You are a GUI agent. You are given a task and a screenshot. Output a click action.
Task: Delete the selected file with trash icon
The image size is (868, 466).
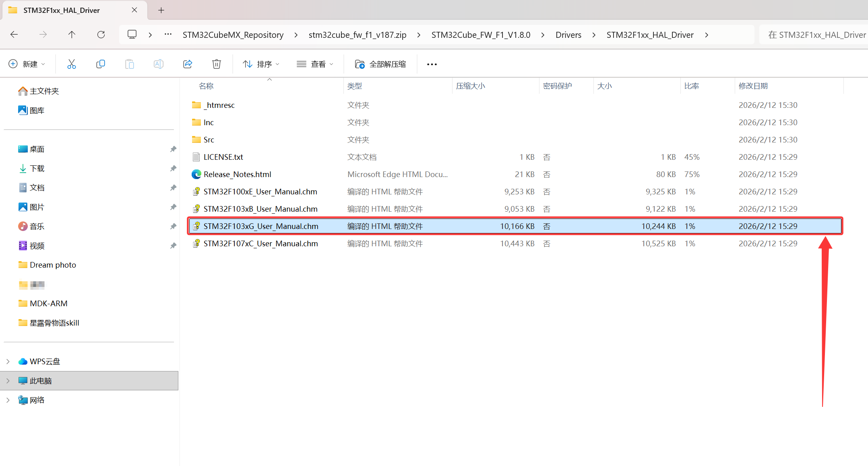click(x=217, y=64)
